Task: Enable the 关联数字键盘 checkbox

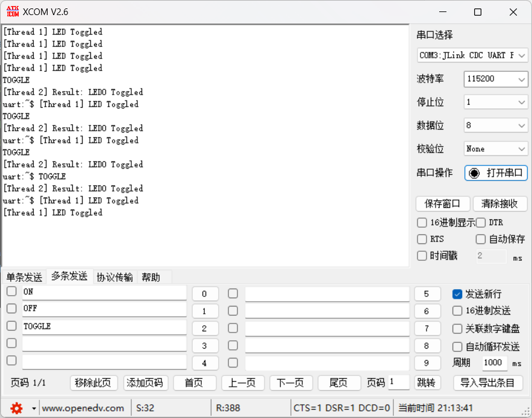Action: pos(457,329)
